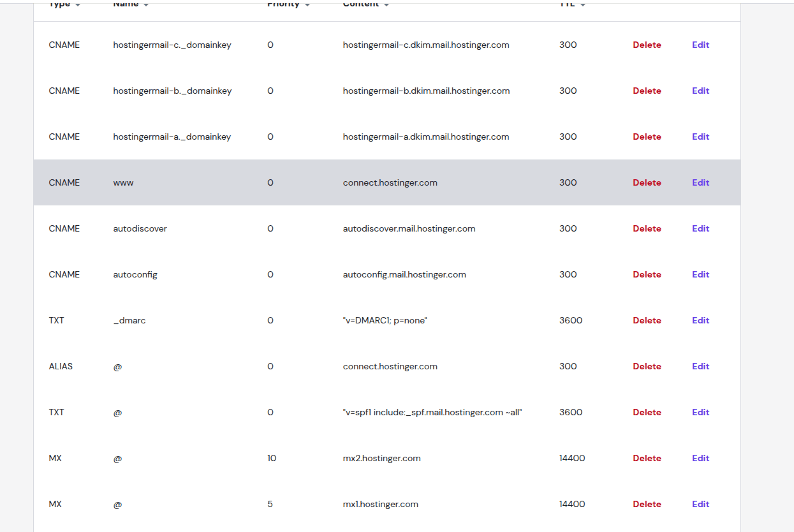Delete the hostingermail-a._domainkey record
The height and width of the screenshot is (532, 794).
pos(647,137)
